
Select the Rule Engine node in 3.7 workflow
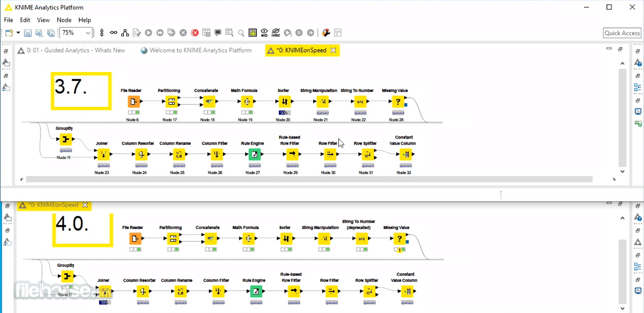254,154
